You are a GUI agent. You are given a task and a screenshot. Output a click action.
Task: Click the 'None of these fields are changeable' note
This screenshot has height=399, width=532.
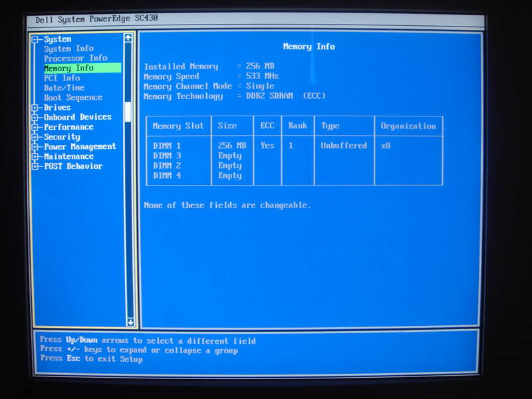point(227,205)
